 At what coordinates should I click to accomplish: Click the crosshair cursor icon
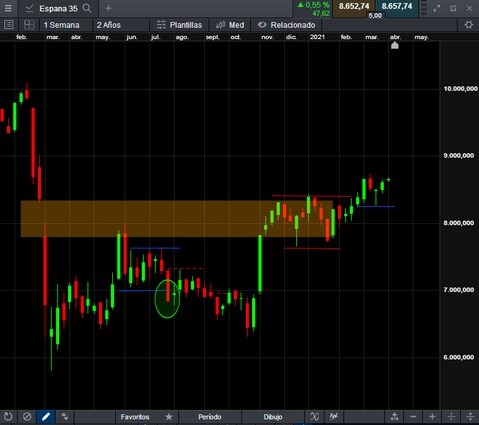(451, 417)
